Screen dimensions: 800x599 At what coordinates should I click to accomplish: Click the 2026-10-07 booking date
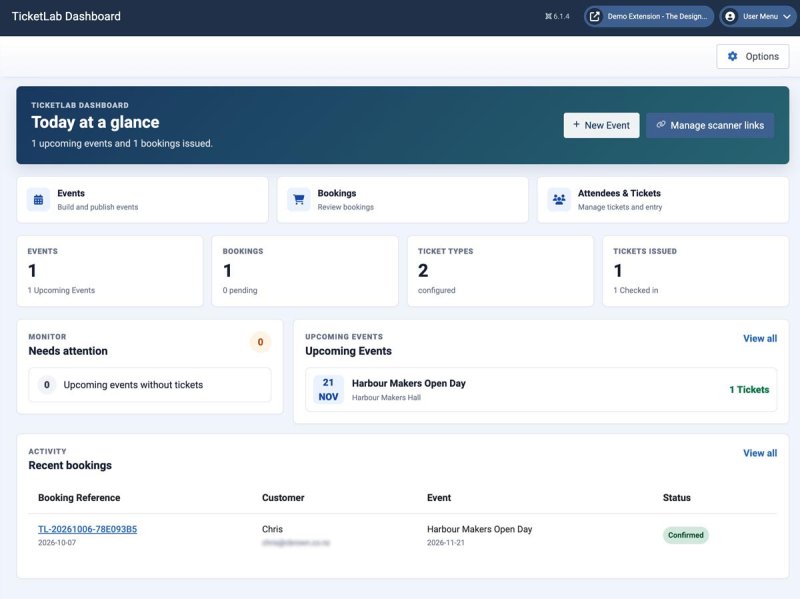[57, 542]
